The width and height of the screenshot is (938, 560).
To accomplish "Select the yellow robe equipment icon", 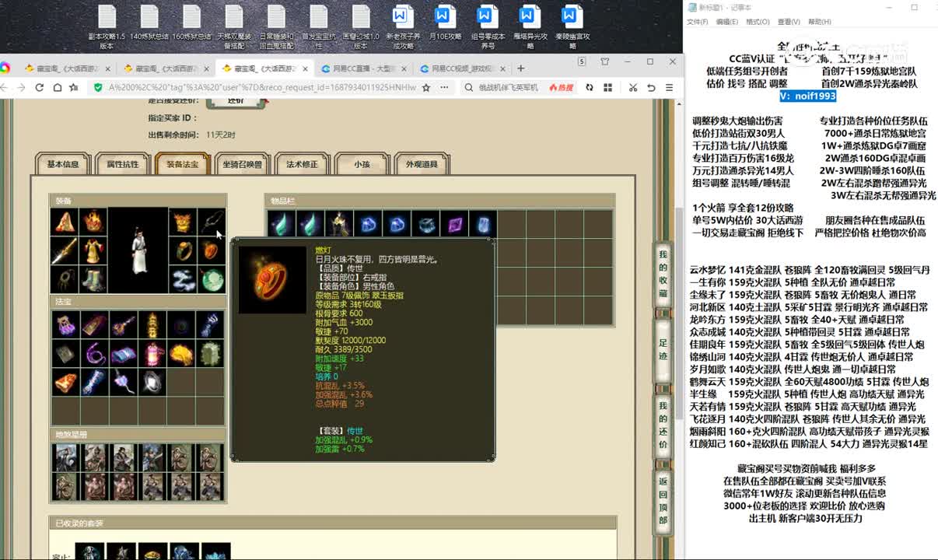I will 93,250.
